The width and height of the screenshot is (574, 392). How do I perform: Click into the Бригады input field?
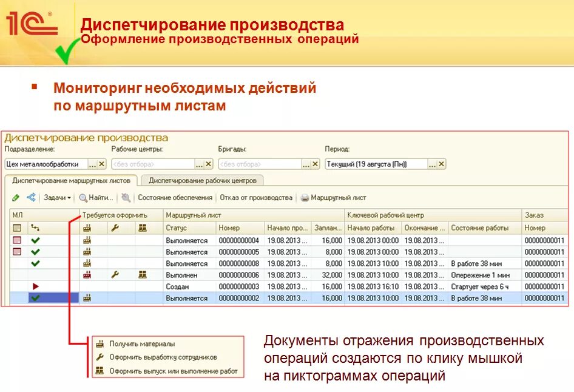point(260,164)
